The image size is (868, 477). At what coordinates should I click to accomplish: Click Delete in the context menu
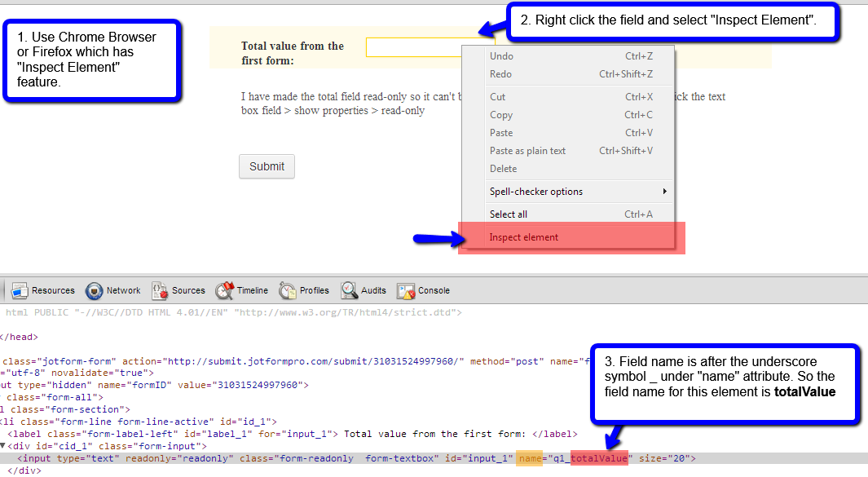coord(503,169)
